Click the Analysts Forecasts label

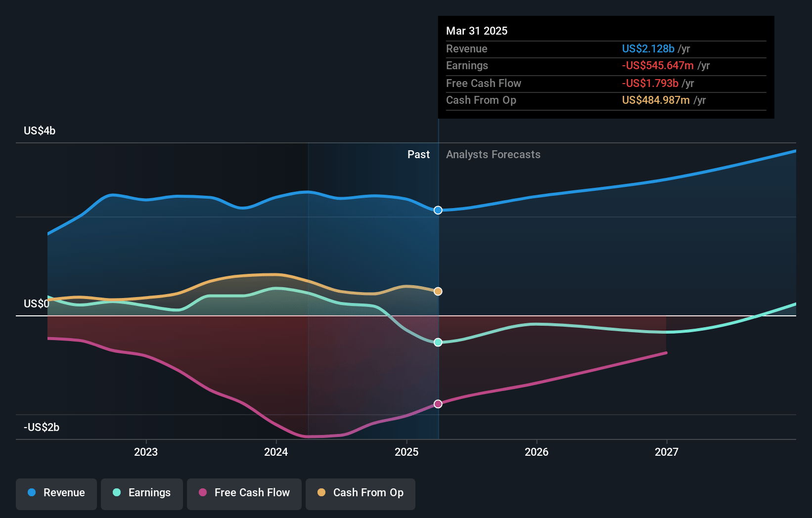tap(493, 154)
